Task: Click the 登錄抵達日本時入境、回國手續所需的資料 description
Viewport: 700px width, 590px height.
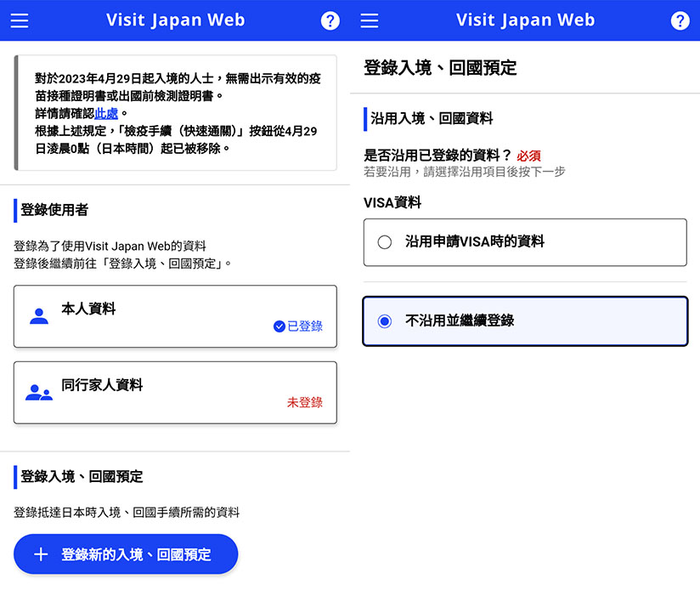Action: coord(127,513)
